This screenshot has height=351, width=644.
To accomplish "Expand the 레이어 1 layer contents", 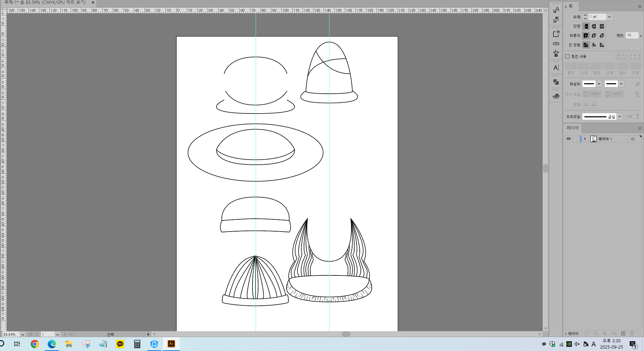I will click(585, 139).
